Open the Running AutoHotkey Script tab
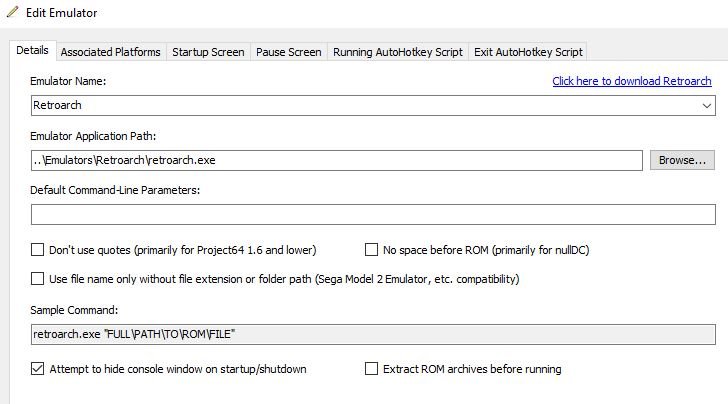Screen dimensions: 728x404 [x=398, y=52]
